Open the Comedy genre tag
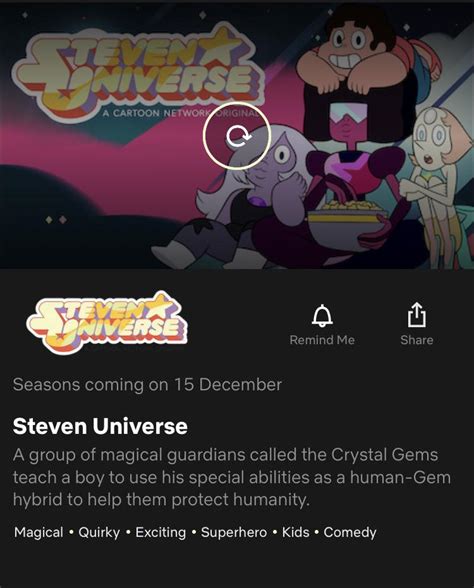The image size is (474, 588). (350, 532)
